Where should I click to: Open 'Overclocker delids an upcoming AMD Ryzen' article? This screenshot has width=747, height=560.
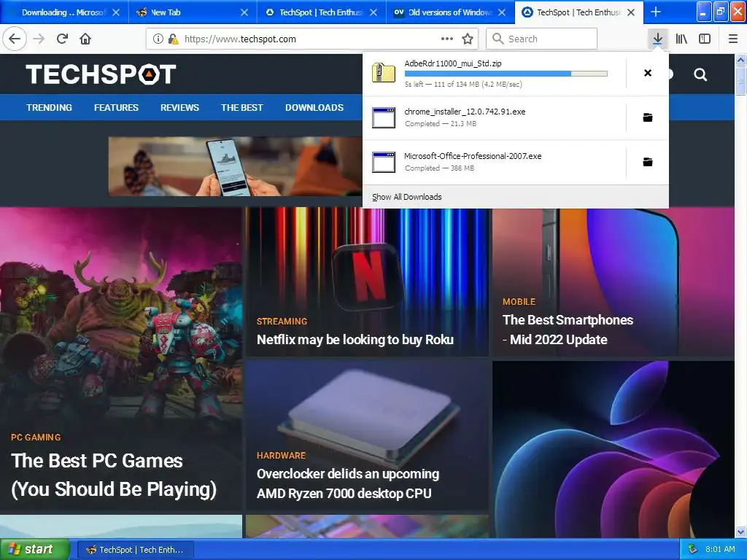point(348,483)
